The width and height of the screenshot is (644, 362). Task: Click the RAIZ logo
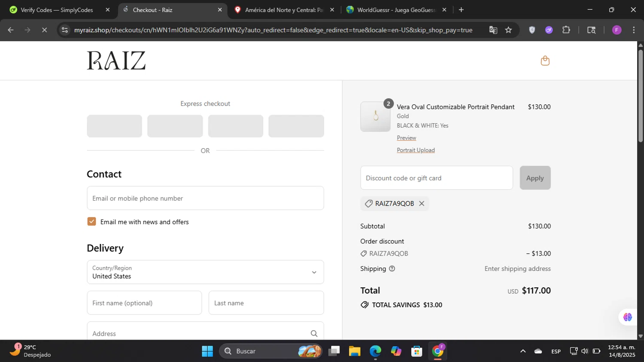(116, 61)
